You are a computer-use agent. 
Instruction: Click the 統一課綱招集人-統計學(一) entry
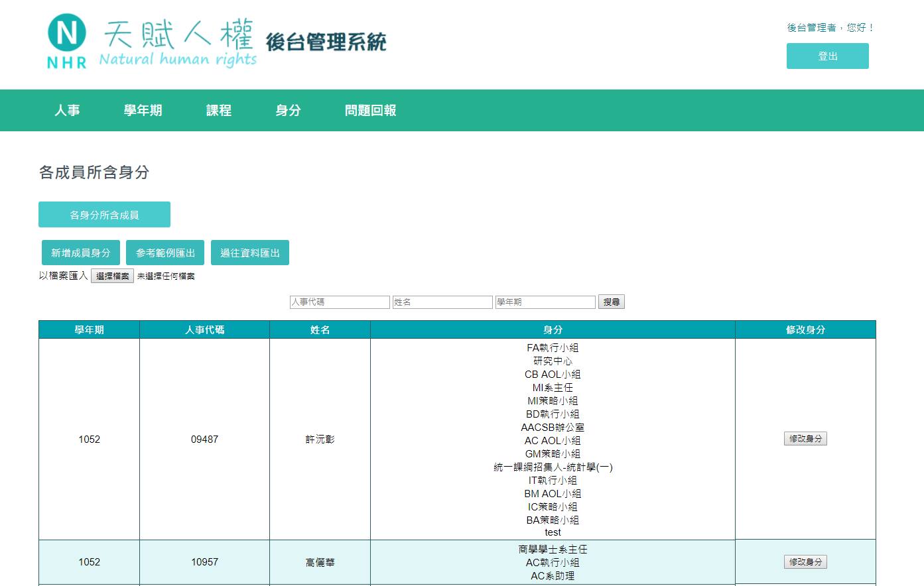(x=553, y=467)
